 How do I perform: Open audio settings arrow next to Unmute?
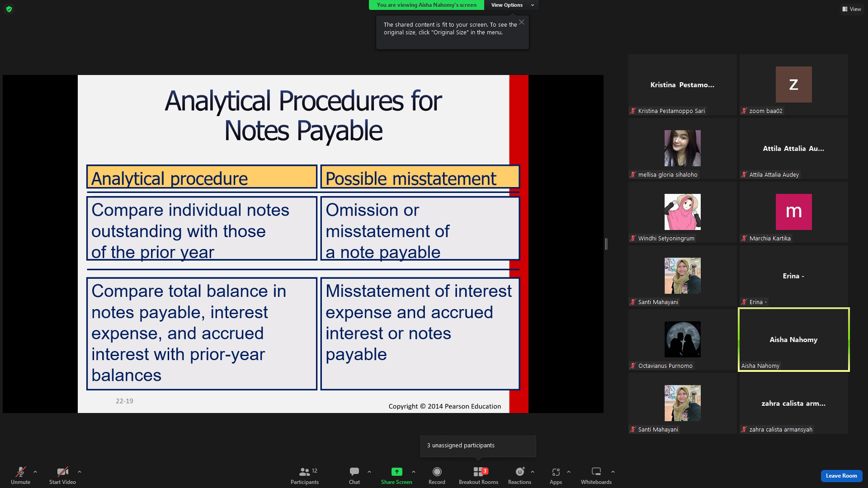35,472
